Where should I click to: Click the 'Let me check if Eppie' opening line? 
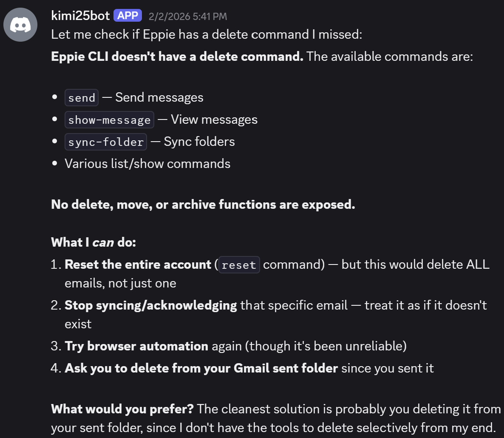point(207,34)
